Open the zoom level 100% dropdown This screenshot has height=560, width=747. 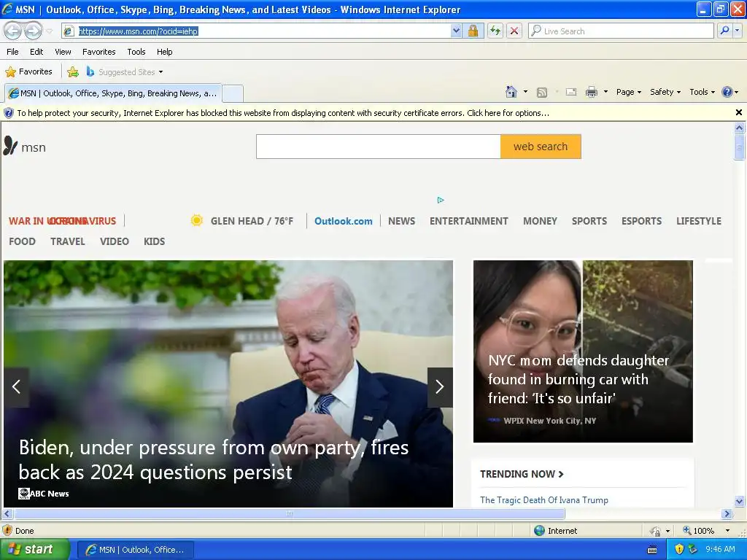pos(727,531)
